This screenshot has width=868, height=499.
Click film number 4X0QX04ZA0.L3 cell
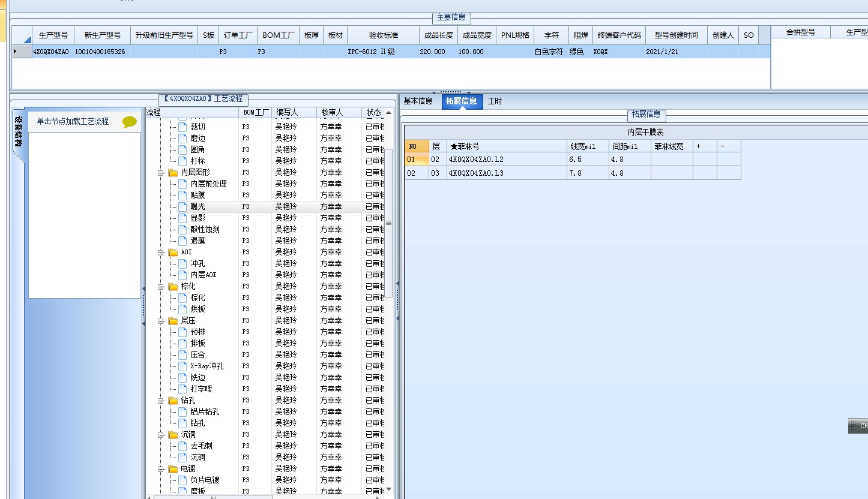click(x=507, y=173)
